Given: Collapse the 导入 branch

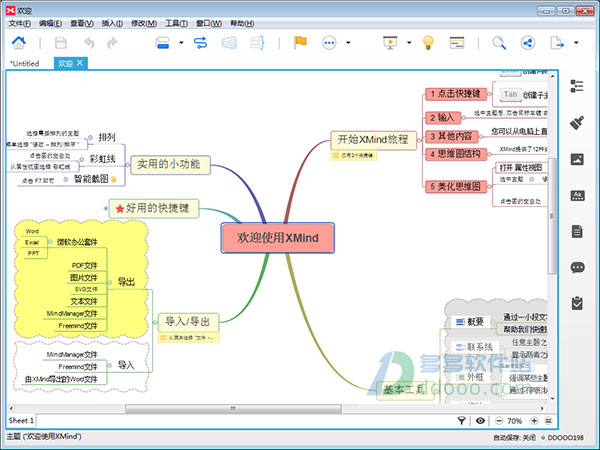Looking at the screenshot, I should (x=109, y=365).
